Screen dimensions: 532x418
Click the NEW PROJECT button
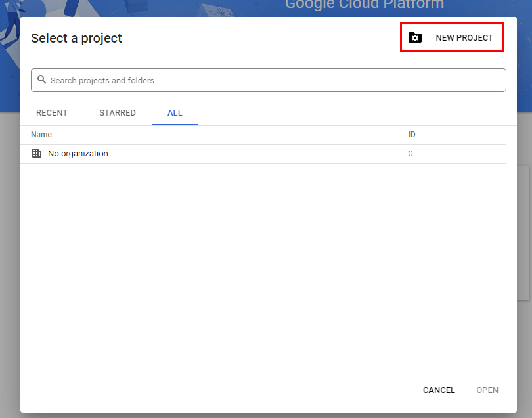(452, 37)
